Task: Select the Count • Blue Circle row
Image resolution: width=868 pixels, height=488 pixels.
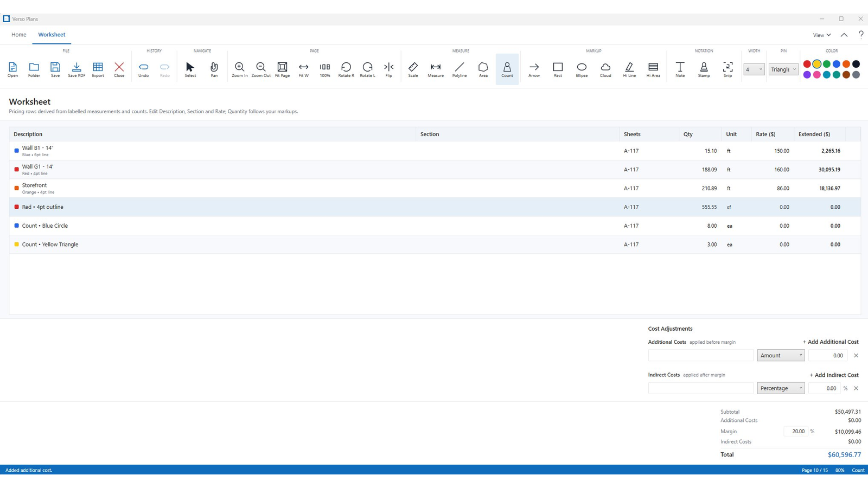Action: [x=435, y=226]
